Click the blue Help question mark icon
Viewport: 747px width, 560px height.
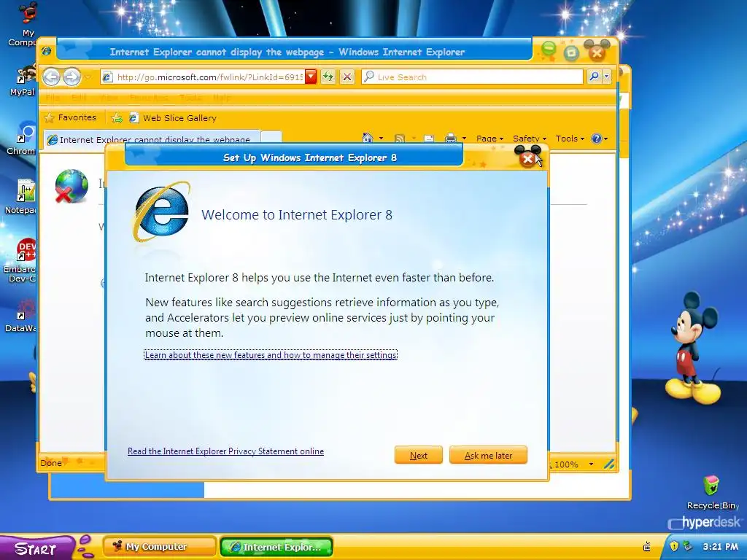click(x=597, y=139)
